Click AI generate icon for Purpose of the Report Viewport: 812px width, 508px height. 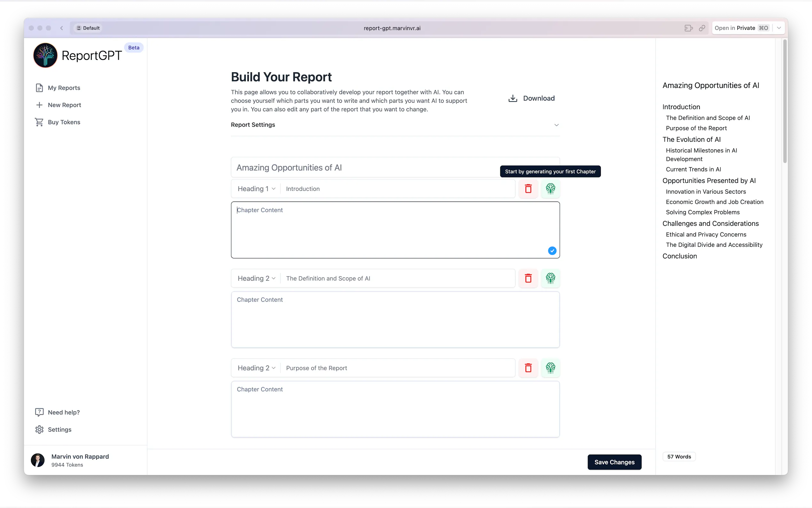[550, 368]
